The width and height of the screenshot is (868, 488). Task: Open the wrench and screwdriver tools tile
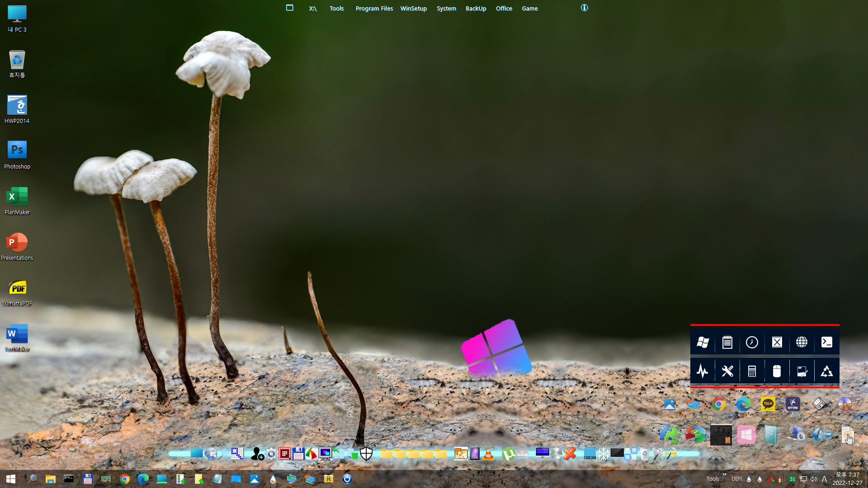coord(727,371)
